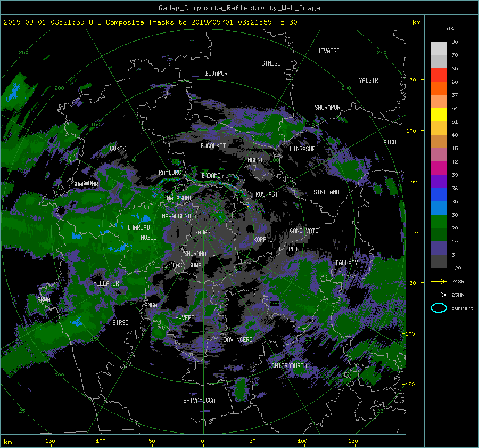The height and width of the screenshot is (448, 479).
Task: Click the CHITRADURGA label
Action: [289, 366]
